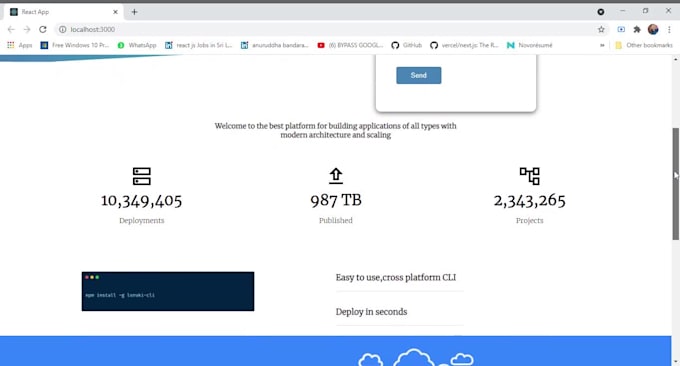Click the Published upload arrow icon

(336, 176)
